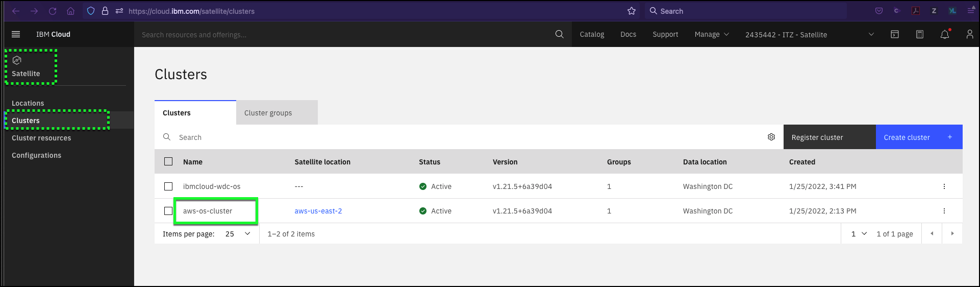This screenshot has height=287, width=980.
Task: Expand the Manage dropdown menu
Action: click(x=712, y=34)
